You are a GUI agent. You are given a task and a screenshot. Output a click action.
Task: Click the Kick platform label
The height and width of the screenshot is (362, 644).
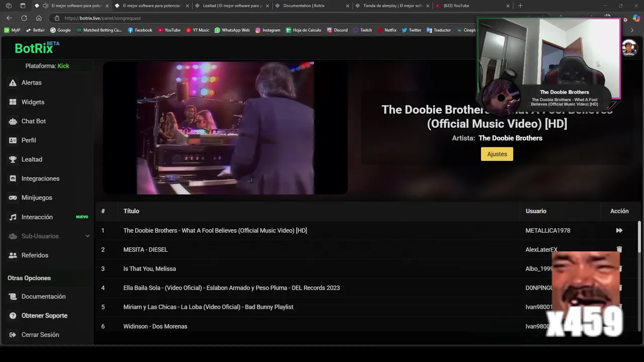63,66
